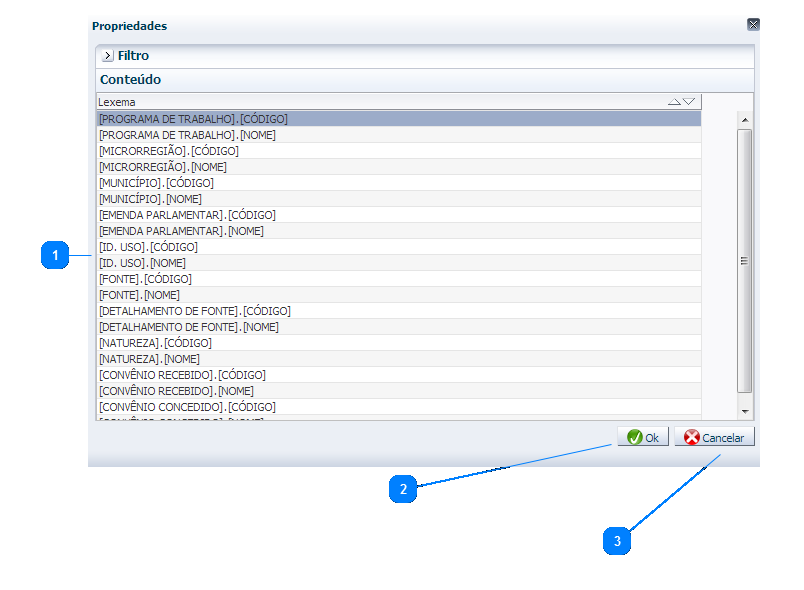Sort Lexema column descending with down triangle
The height and width of the screenshot is (590, 804).
689,102
